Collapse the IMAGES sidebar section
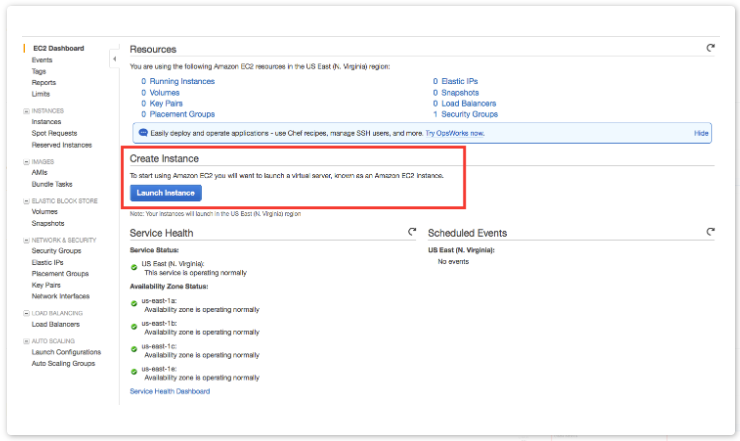The height and width of the screenshot is (441, 740). tap(26, 162)
